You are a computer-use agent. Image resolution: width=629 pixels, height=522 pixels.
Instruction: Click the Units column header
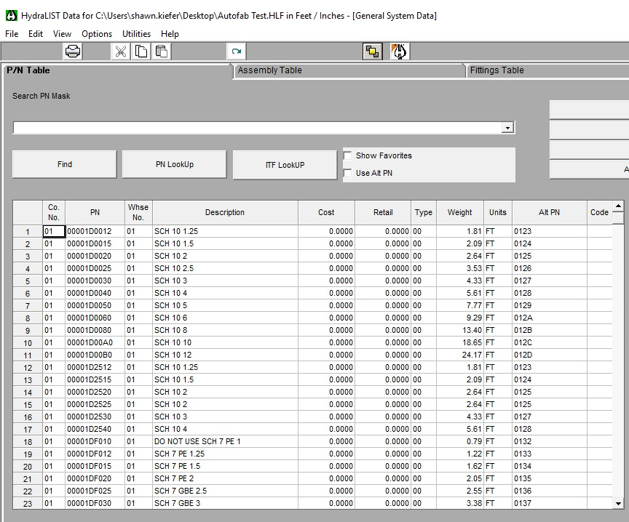point(497,213)
